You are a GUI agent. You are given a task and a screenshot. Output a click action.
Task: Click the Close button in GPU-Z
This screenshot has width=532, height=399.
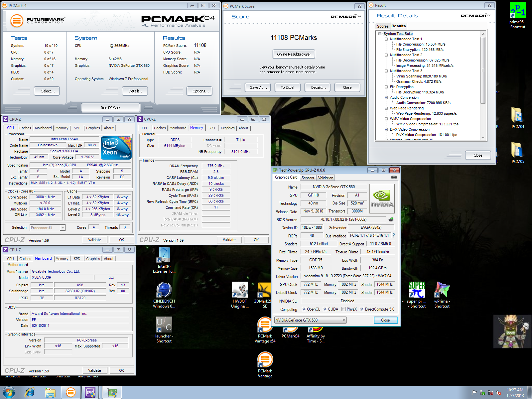385,320
